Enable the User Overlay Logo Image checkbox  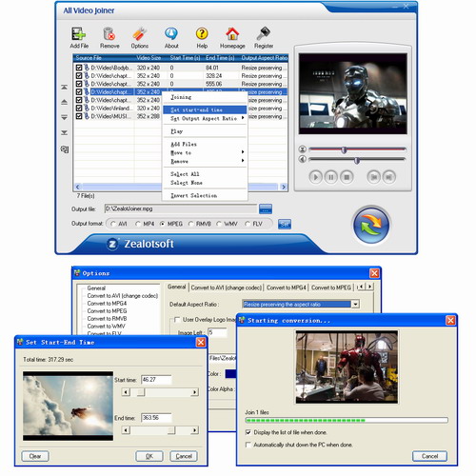[177, 320]
